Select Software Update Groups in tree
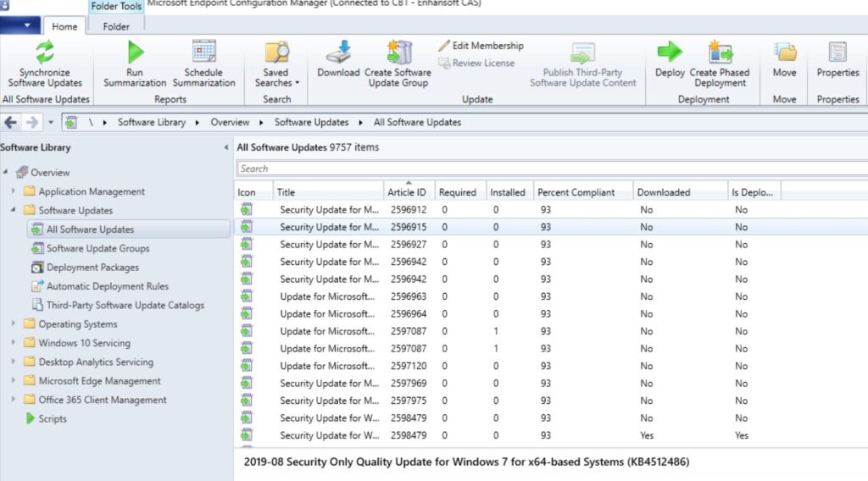This screenshot has height=481, width=868. tap(97, 248)
